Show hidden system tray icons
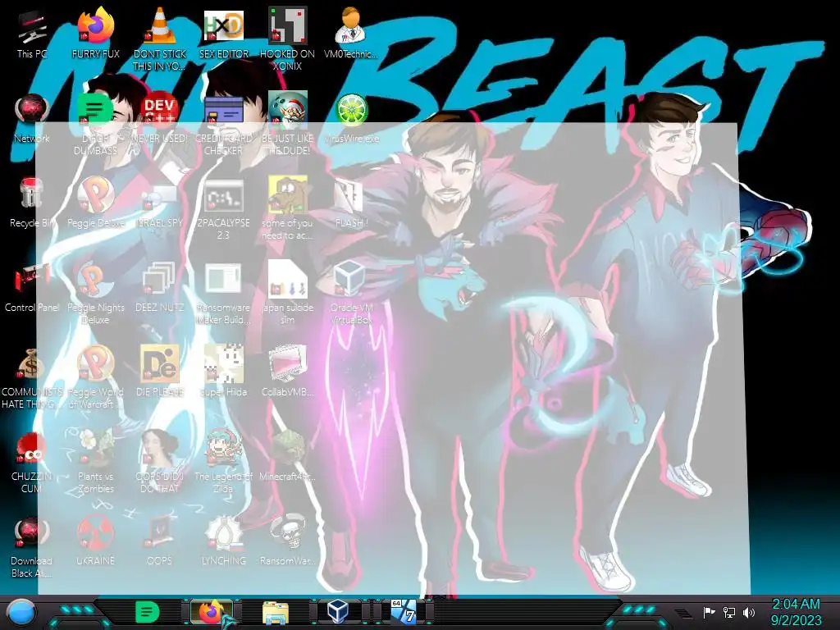 [684, 614]
